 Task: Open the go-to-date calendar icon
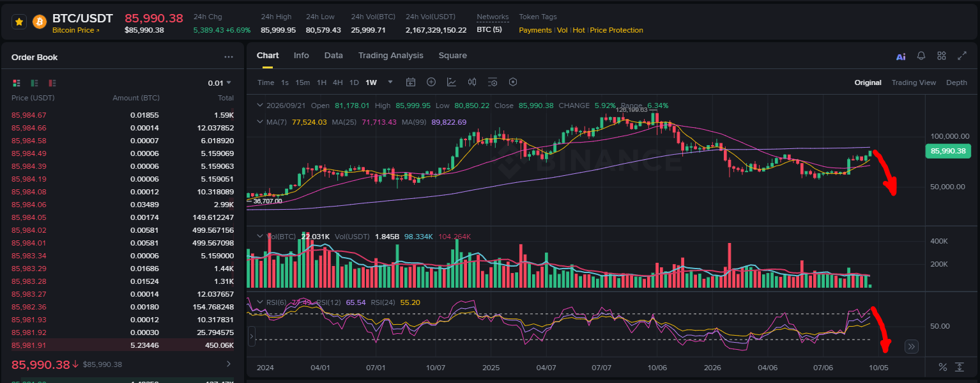(x=411, y=82)
